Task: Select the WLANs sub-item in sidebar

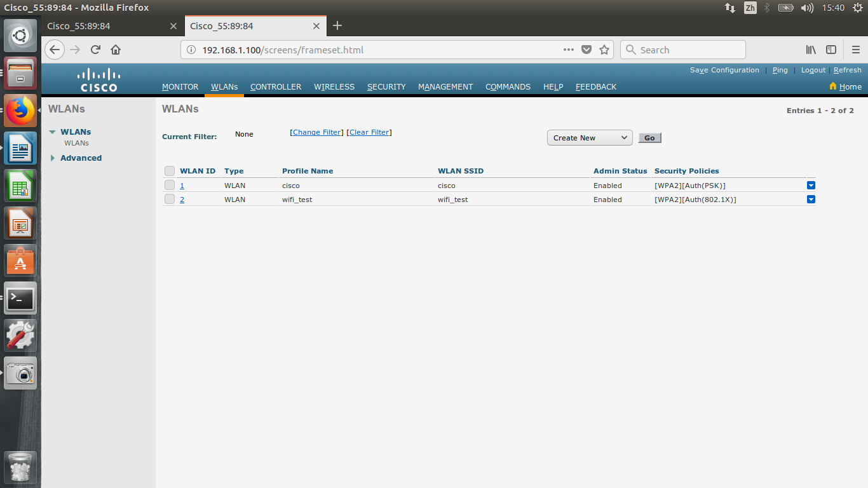Action: (76, 143)
